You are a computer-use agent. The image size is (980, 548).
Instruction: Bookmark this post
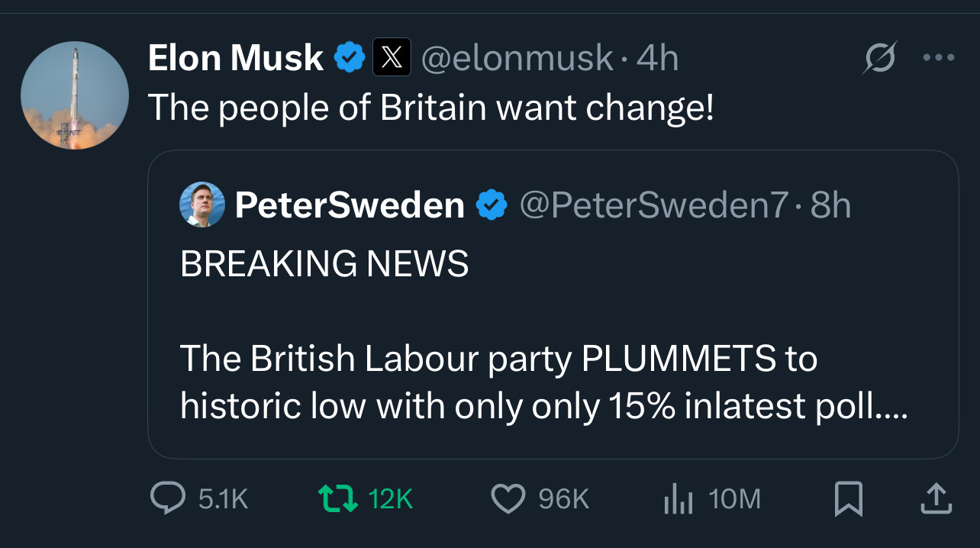click(x=849, y=498)
